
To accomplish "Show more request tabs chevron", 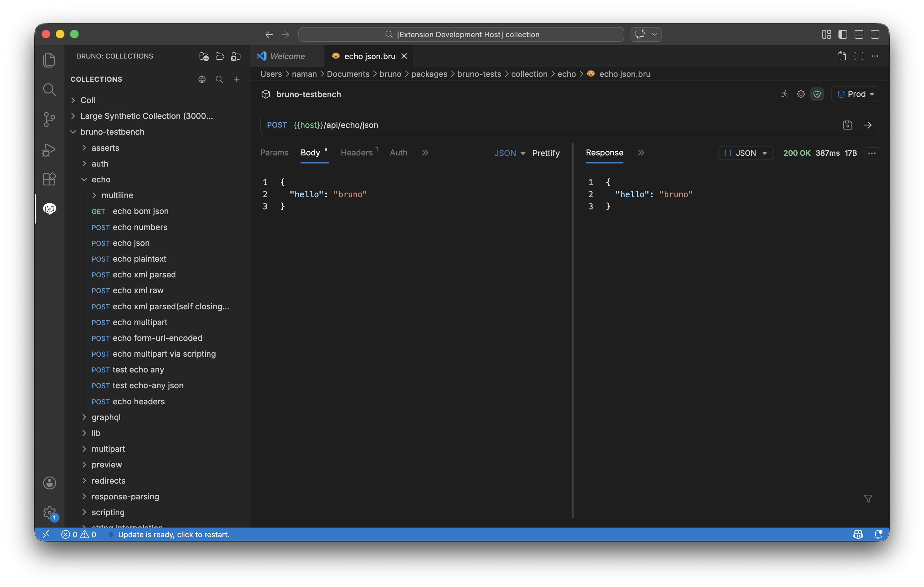I will coord(425,153).
